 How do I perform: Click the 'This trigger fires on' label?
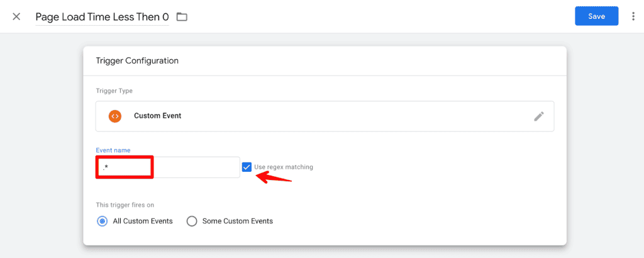click(125, 205)
